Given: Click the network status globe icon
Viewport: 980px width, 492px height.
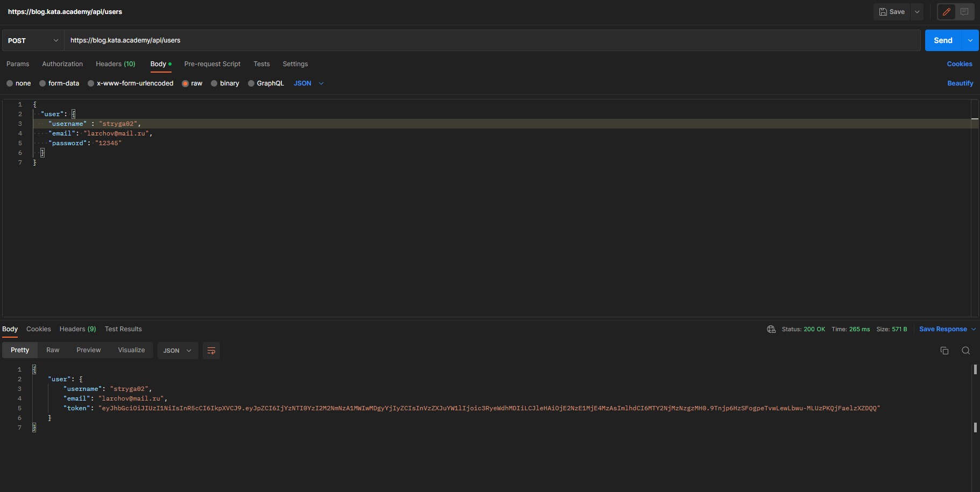Looking at the screenshot, I should (x=771, y=329).
